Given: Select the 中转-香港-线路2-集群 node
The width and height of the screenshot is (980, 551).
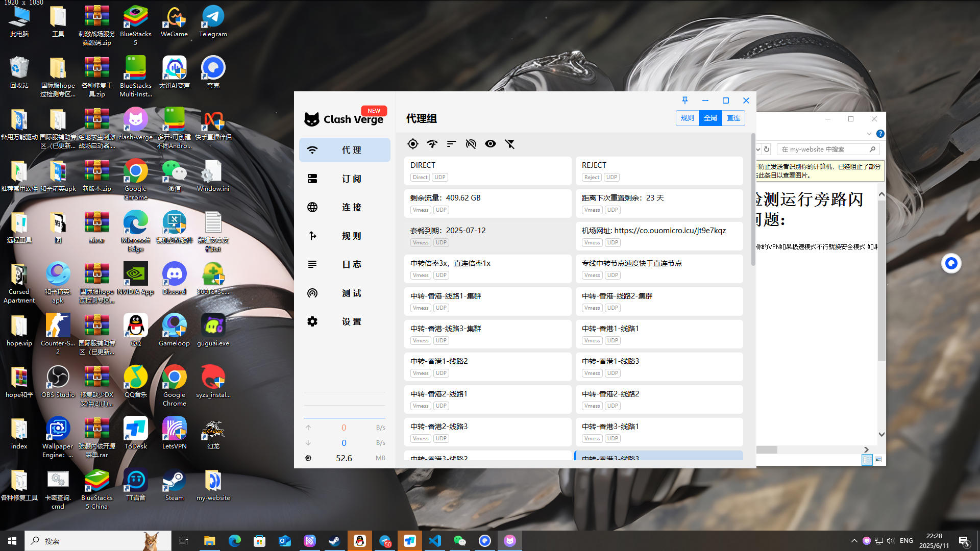Looking at the screenshot, I should 659,301.
